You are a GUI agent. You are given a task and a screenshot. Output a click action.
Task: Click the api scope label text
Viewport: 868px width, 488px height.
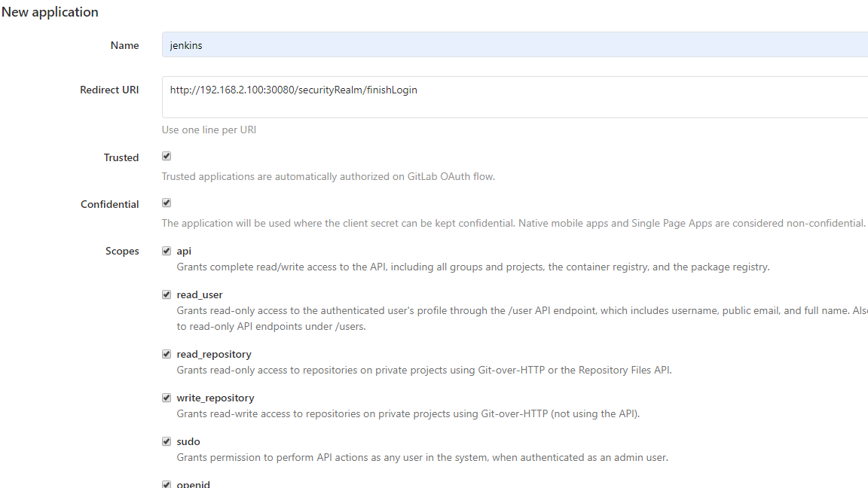[184, 252]
